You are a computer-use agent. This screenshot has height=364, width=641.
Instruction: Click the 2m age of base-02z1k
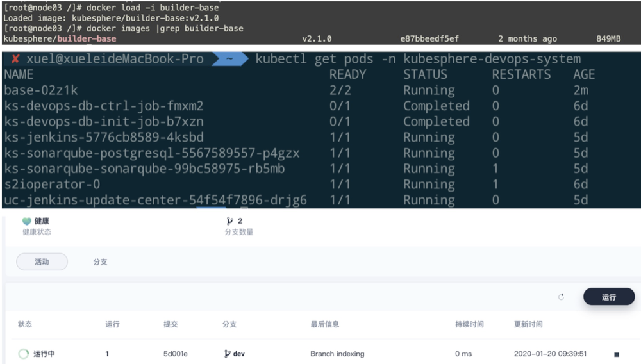click(581, 90)
